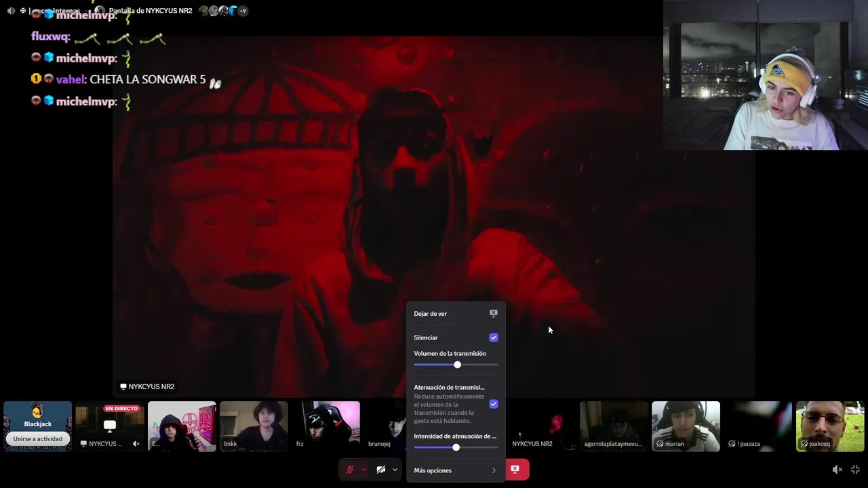Viewport: 868px width, 488px height.
Task: Open the +9 viewers overflow badge
Action: [243, 11]
